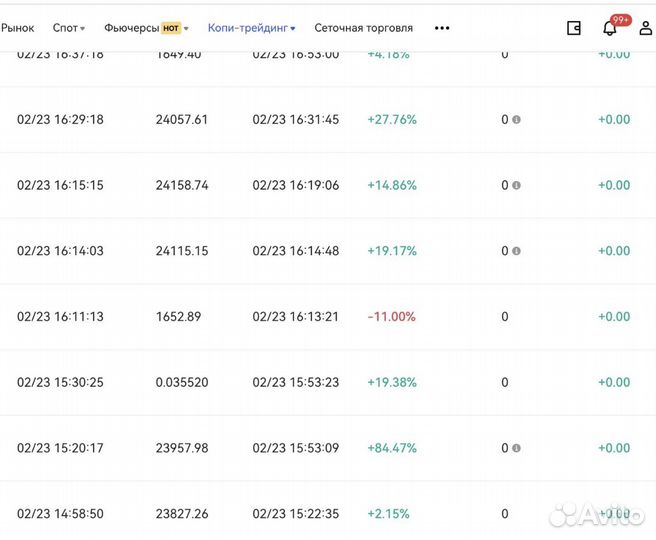Open the wallet icon in top bar
The height and width of the screenshot is (540, 656).
click(574, 28)
